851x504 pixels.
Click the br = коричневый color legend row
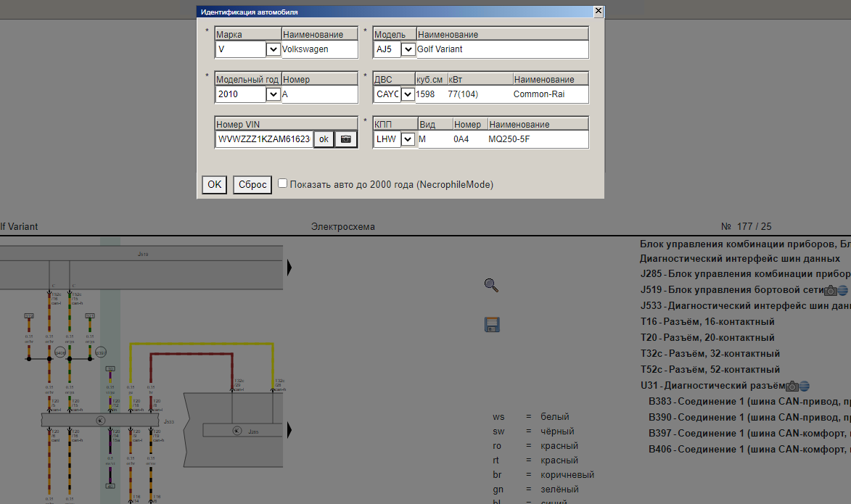pos(543,475)
